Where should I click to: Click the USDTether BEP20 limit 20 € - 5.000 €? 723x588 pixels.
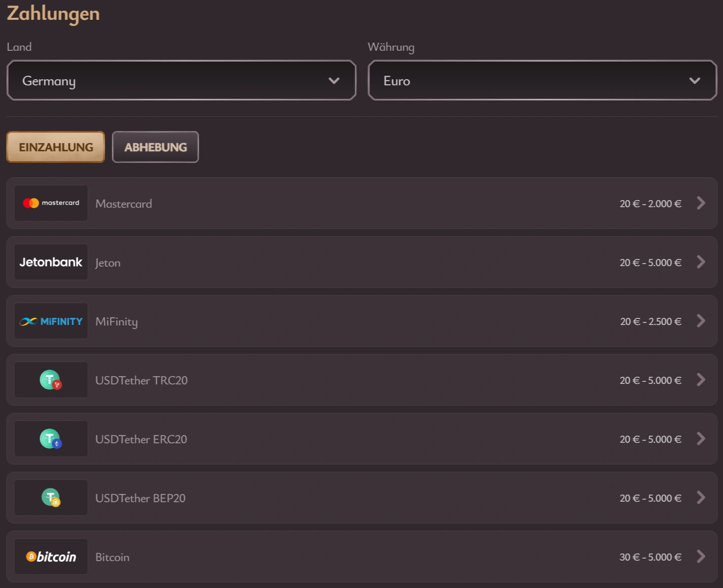coord(650,498)
